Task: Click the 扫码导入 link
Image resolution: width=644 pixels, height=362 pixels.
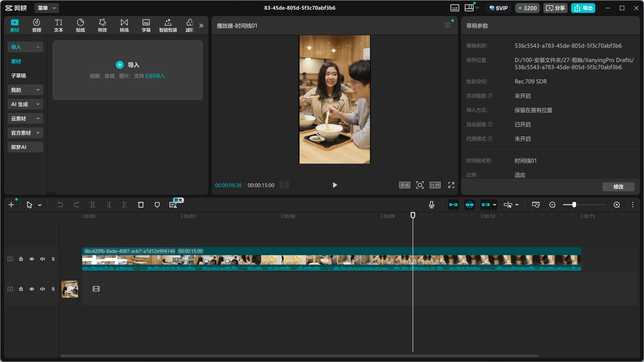Action: pyautogui.click(x=155, y=76)
